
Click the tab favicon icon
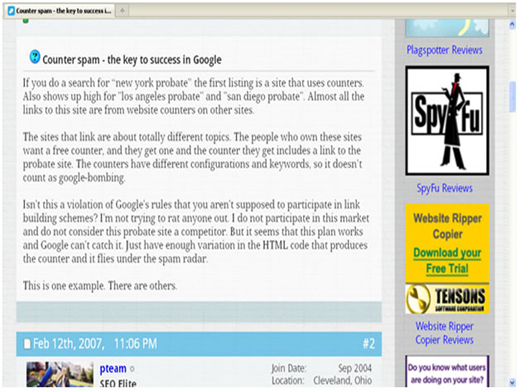pyautogui.click(x=11, y=11)
